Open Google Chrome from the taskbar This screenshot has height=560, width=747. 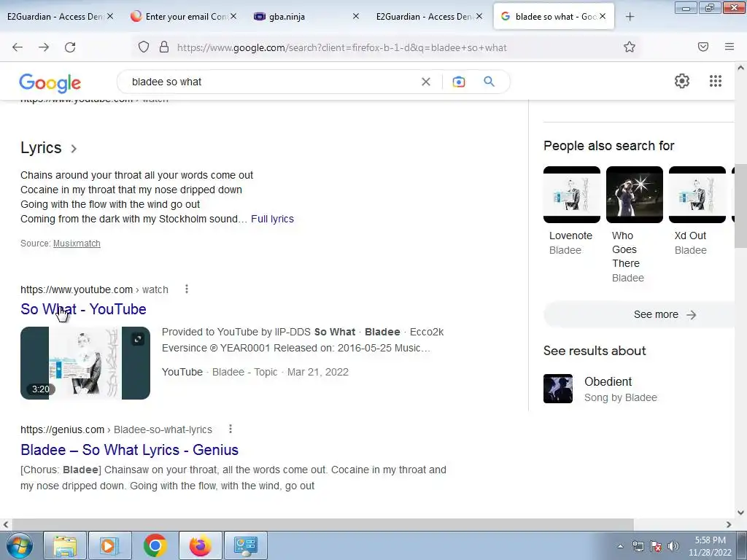pyautogui.click(x=155, y=545)
